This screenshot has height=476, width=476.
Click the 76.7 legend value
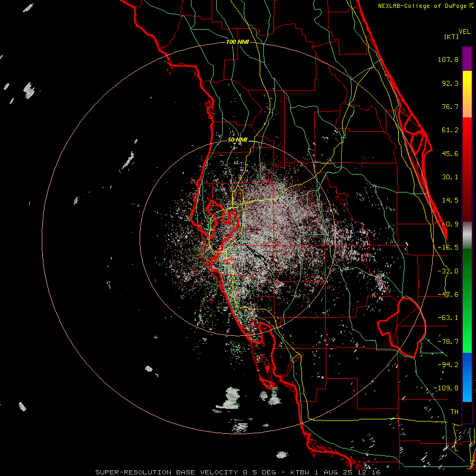coord(450,106)
